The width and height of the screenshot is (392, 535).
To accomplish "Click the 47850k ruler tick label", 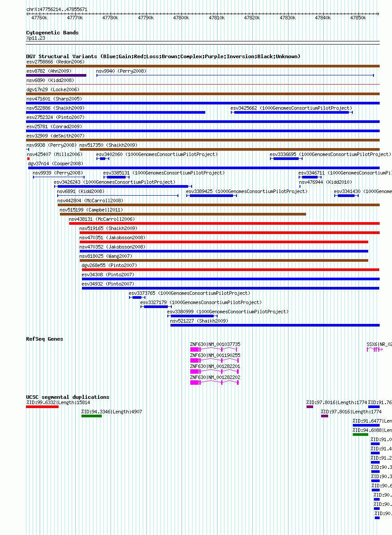I will 358,18.
